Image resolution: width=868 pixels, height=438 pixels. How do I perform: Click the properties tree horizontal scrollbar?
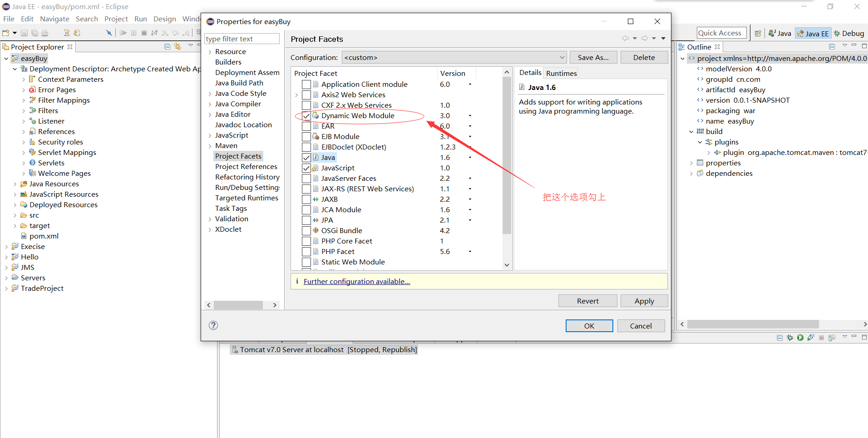(238, 305)
